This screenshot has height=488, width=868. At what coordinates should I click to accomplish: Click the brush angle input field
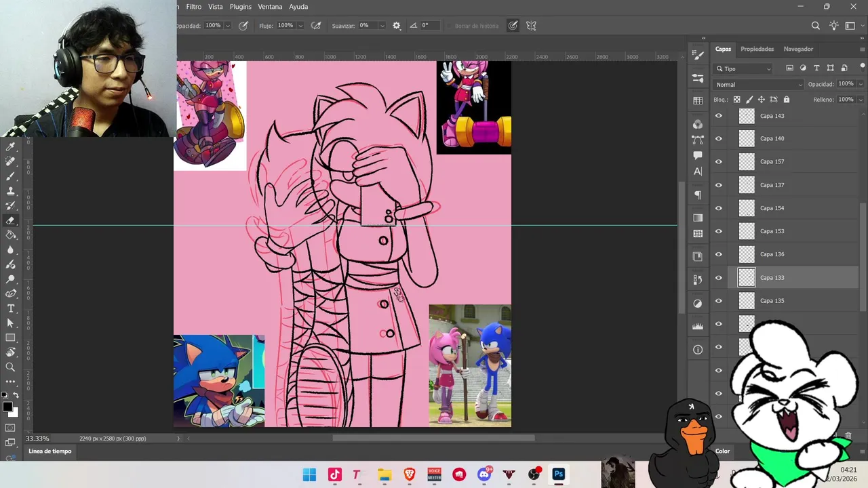(x=429, y=26)
